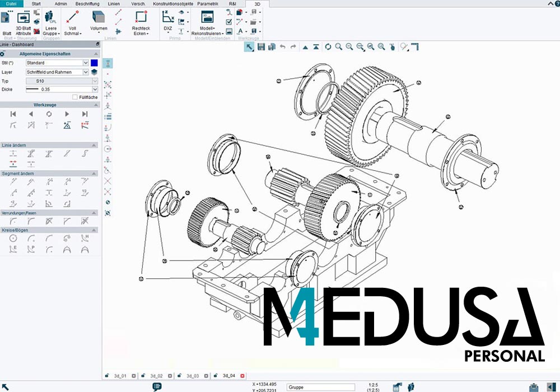Click the pan hand icon in toolbar
The image size is (560, 392).
pos(392,47)
